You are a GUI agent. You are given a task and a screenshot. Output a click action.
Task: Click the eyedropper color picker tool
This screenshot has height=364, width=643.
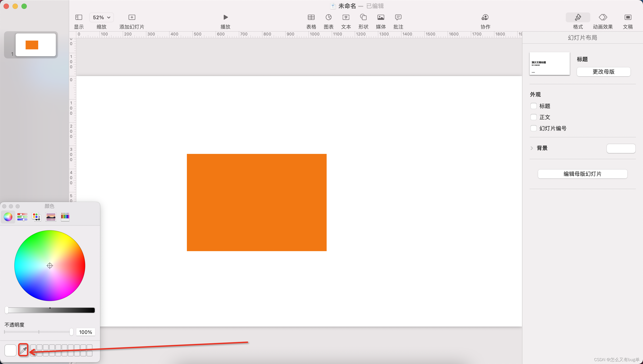pyautogui.click(x=23, y=350)
